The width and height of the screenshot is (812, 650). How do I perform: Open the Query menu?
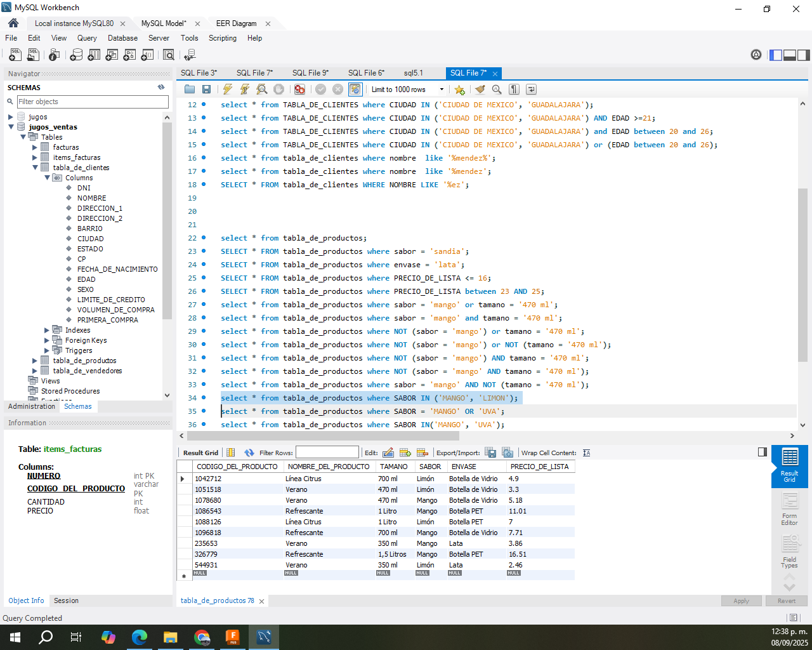pyautogui.click(x=87, y=38)
